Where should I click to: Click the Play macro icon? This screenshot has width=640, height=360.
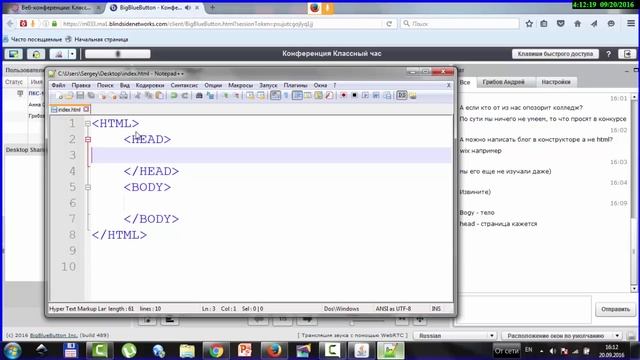[x=365, y=96]
